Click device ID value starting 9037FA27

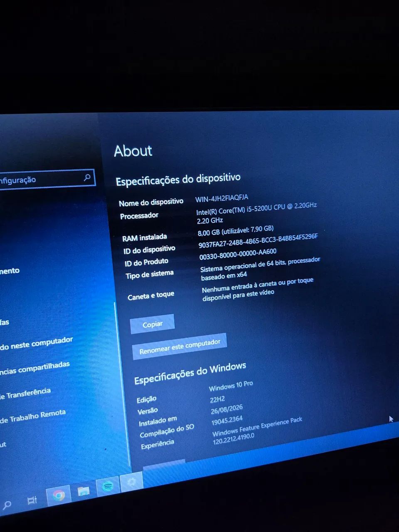pos(258,241)
